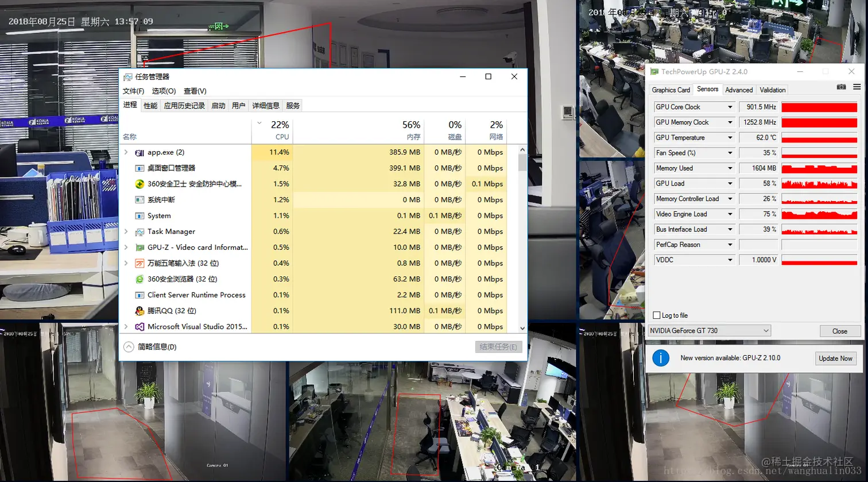
Task: Open the GPU Core Clock sensor dropdown
Action: tap(730, 107)
